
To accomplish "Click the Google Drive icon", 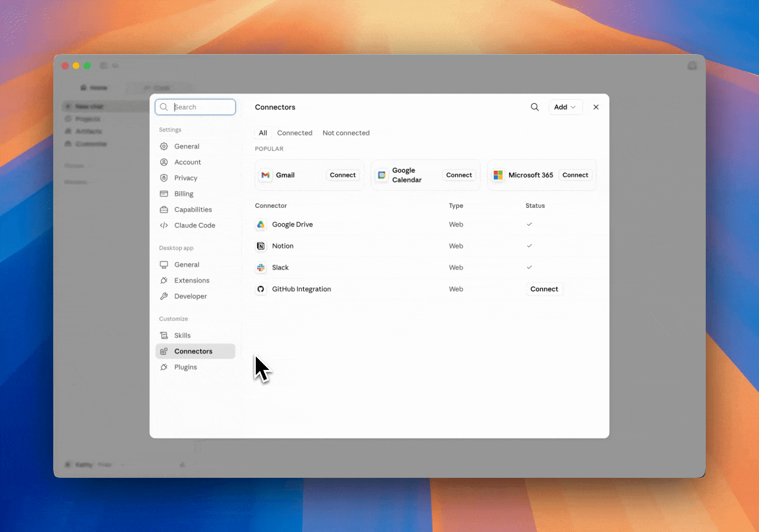I will click(261, 225).
